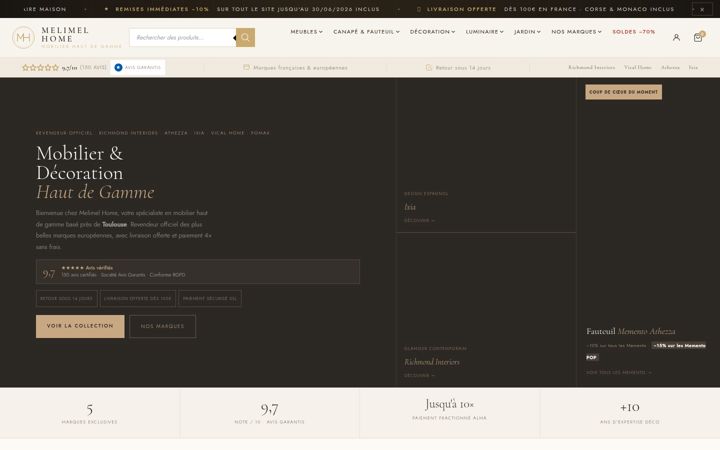Open the Richmond Interiors link in trust bar

click(x=591, y=68)
